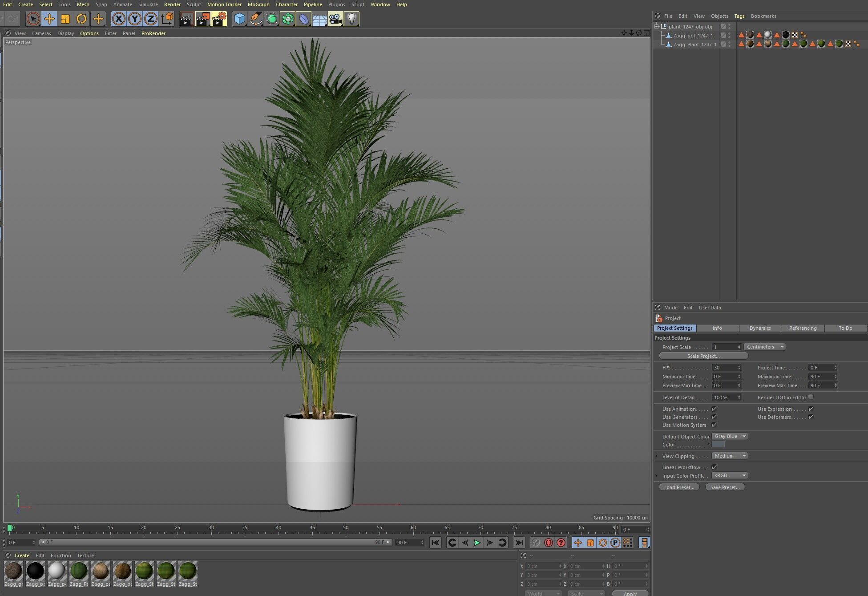Click the green Subdivision Surface generator icon
The height and width of the screenshot is (596, 868).
[272, 19]
